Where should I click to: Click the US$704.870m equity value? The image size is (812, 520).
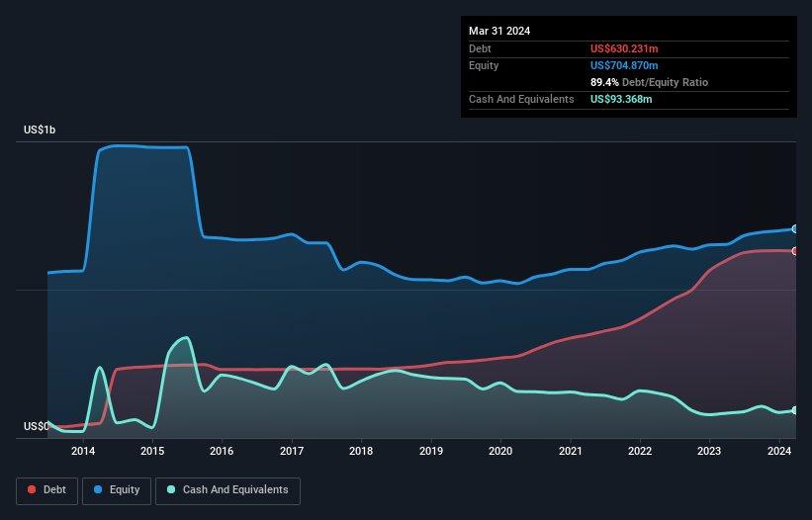coord(624,65)
